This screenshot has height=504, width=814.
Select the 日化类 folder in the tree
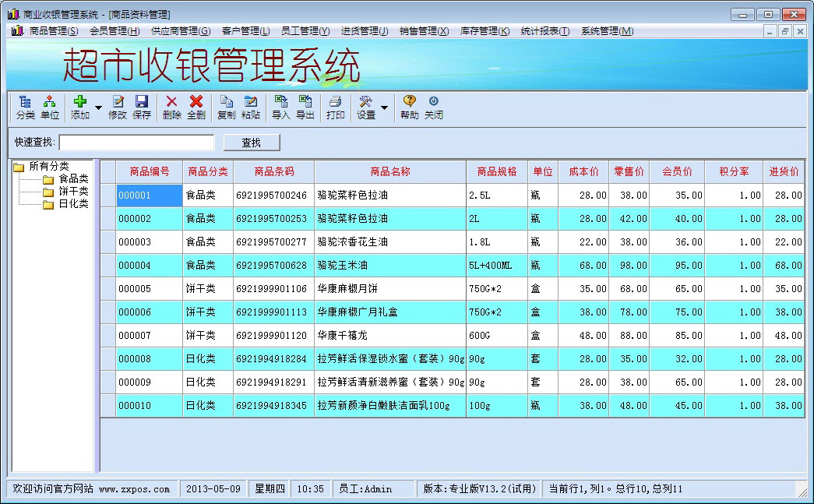tap(73, 204)
